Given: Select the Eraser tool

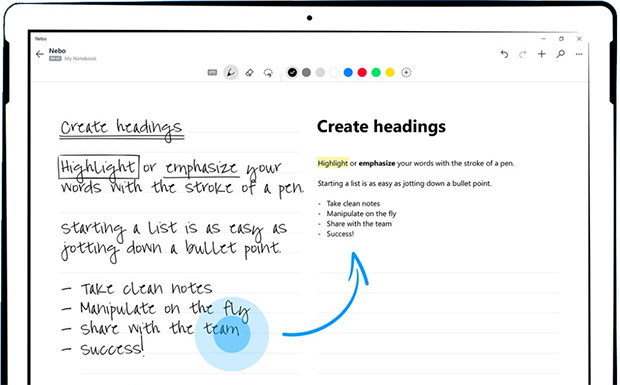Looking at the screenshot, I should (x=249, y=72).
